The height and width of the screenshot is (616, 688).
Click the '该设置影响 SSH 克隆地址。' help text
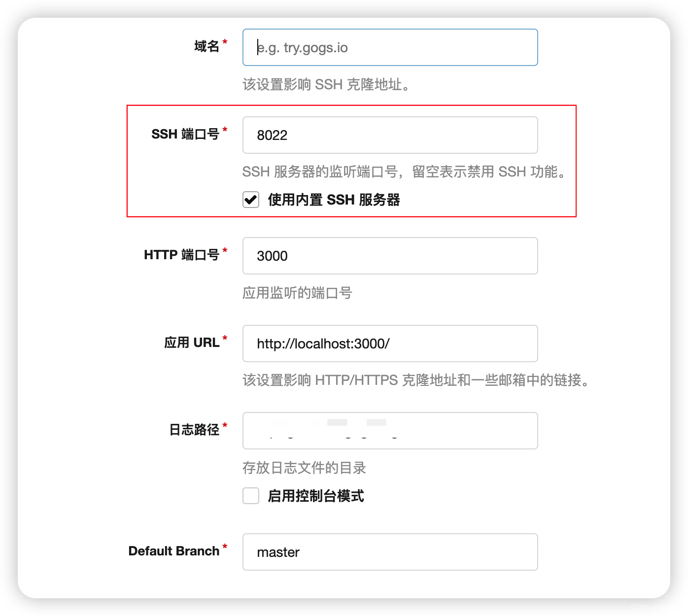tap(326, 85)
